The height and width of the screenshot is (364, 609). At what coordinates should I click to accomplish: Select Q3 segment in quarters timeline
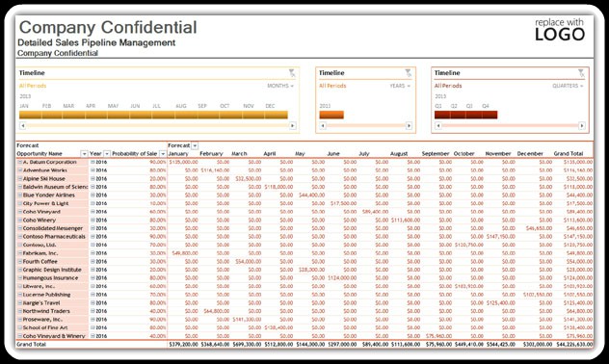click(x=474, y=115)
